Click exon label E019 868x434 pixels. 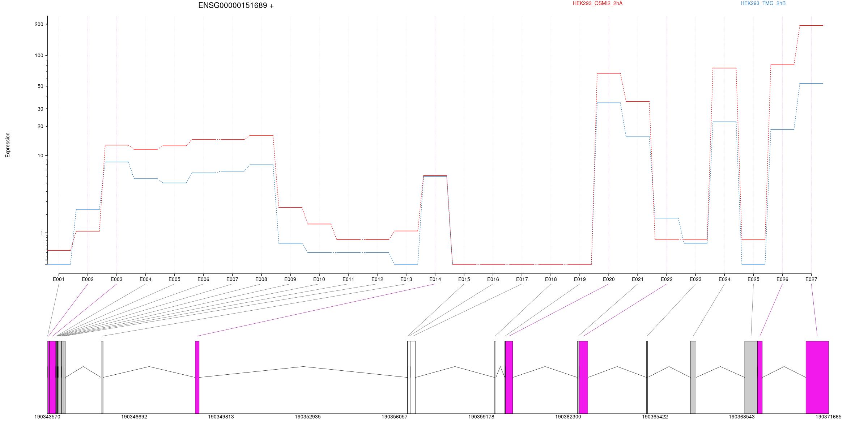580,279
